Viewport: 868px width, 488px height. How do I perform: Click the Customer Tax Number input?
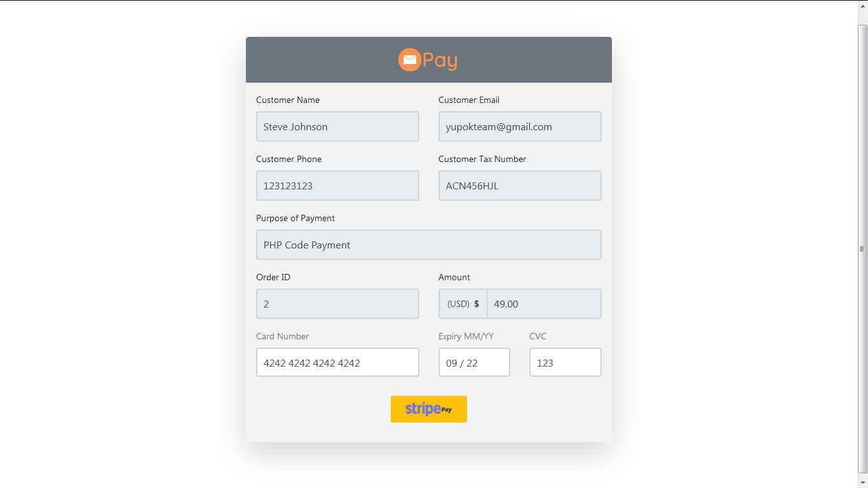pos(519,186)
